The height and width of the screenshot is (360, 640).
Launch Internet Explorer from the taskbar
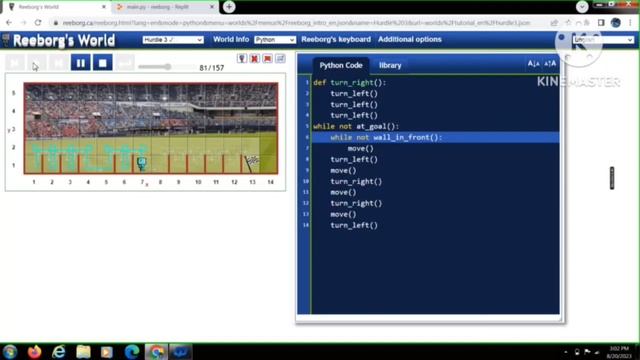tap(59, 351)
